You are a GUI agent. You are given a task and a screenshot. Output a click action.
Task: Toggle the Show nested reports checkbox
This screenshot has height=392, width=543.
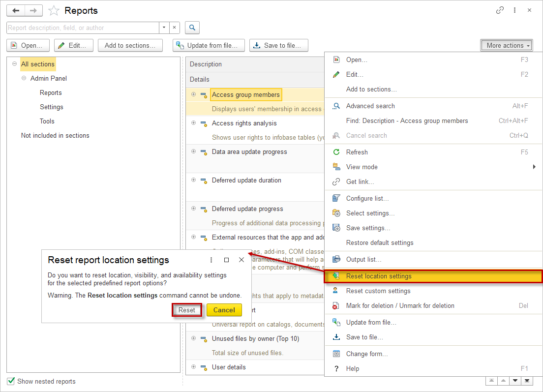pos(11,381)
